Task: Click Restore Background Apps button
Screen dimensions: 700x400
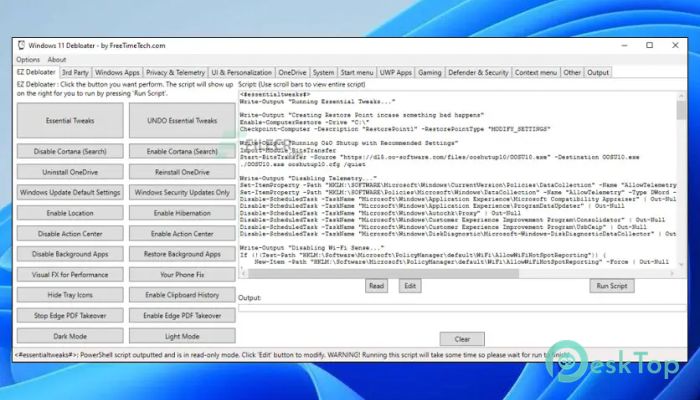Action: pos(182,254)
